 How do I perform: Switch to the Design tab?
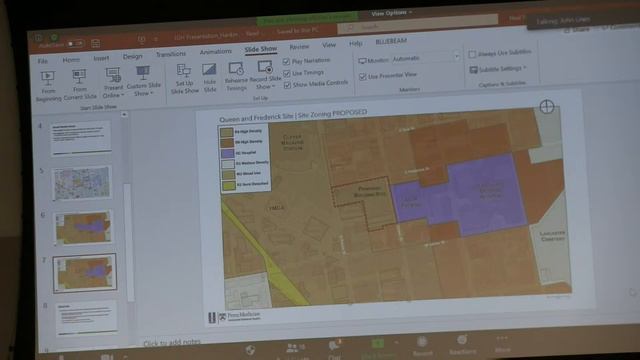[x=133, y=56]
